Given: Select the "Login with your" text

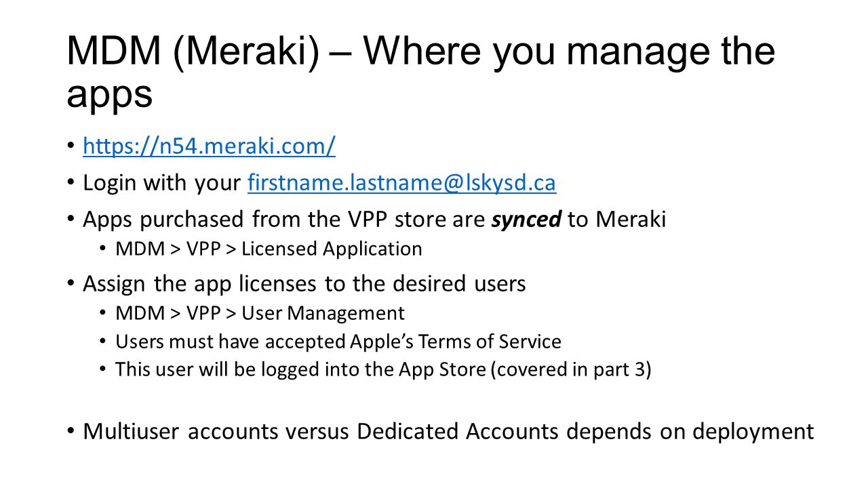Looking at the screenshot, I should [x=163, y=183].
